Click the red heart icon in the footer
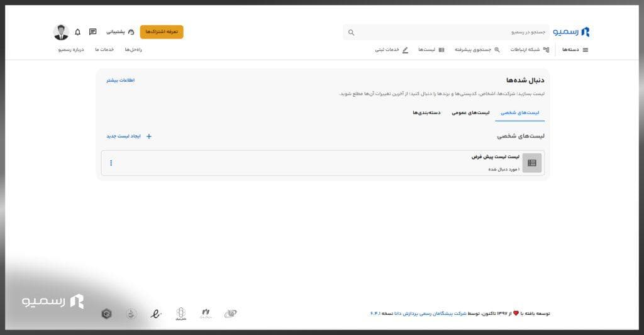The image size is (644, 335). point(516,313)
